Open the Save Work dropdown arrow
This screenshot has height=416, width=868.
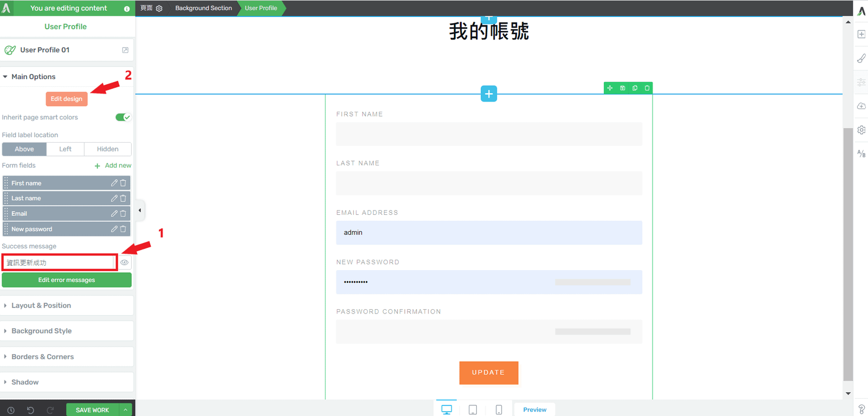(125, 410)
